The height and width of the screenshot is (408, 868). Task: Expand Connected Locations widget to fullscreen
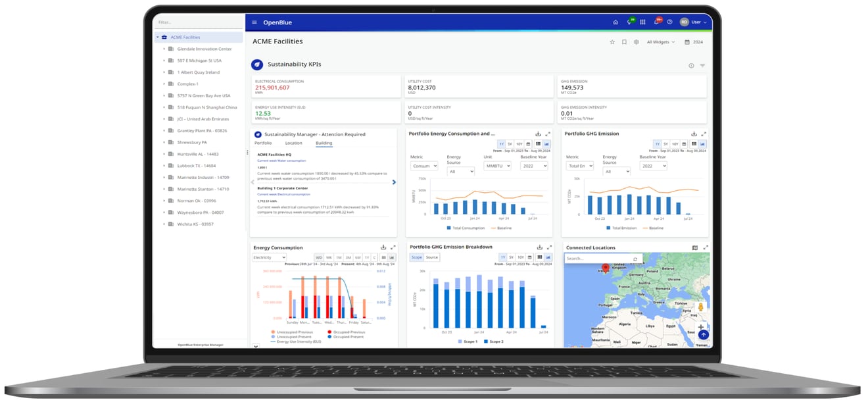coord(706,247)
